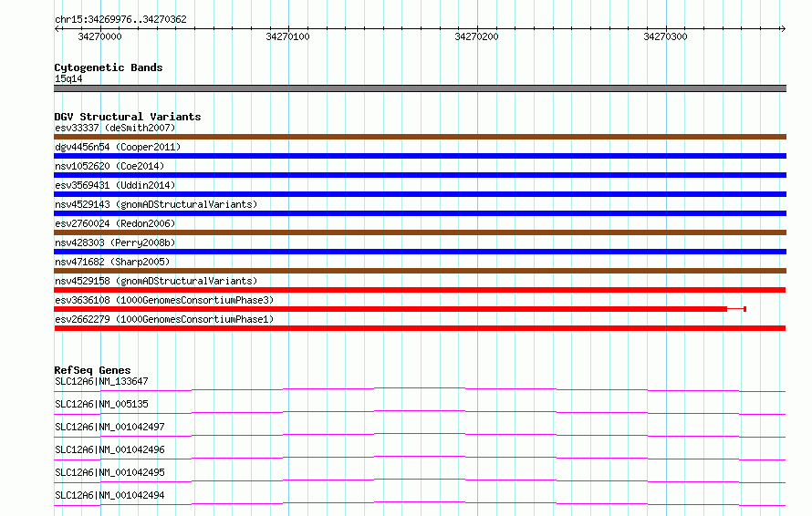Click ruler position 34270100
The width and height of the screenshot is (812, 516).
pos(288,36)
